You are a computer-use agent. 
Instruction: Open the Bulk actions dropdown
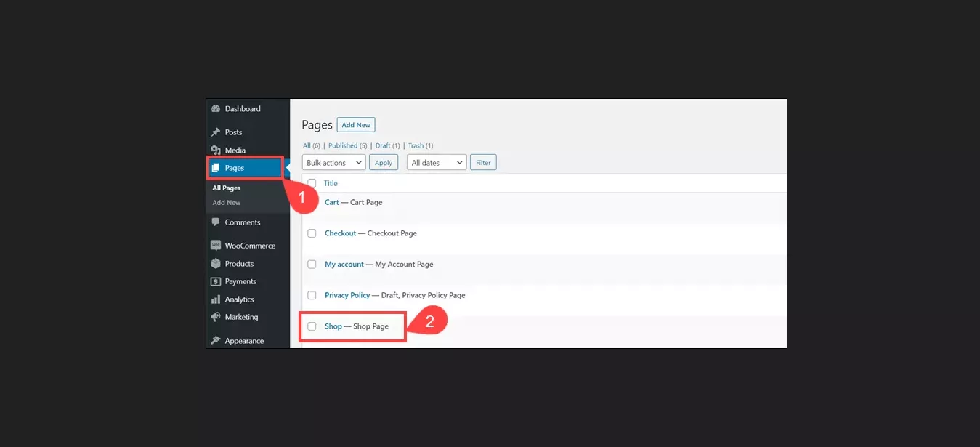(x=333, y=161)
